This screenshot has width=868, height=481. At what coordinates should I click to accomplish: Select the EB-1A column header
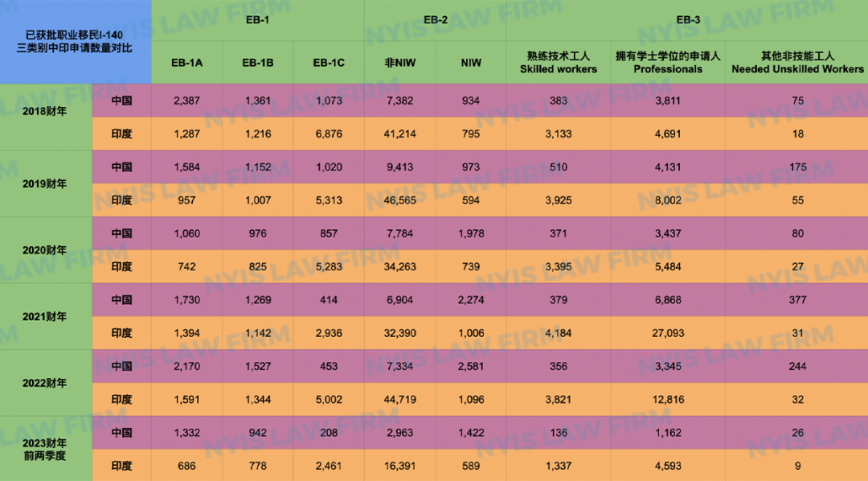coord(186,63)
